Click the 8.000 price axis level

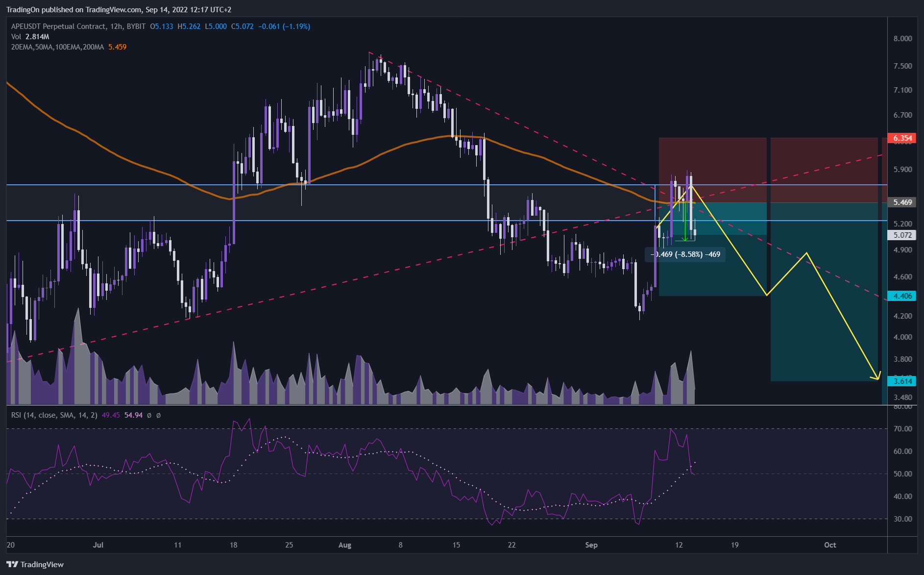902,39
